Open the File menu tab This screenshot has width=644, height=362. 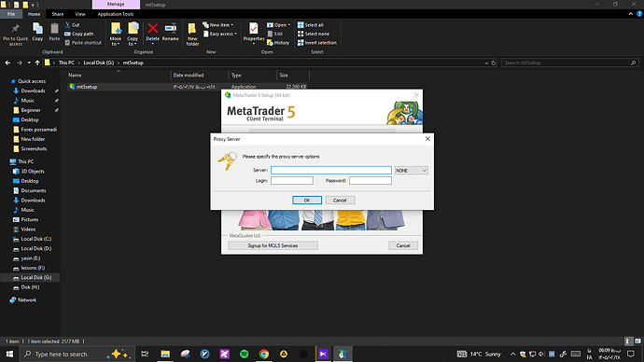(11, 14)
